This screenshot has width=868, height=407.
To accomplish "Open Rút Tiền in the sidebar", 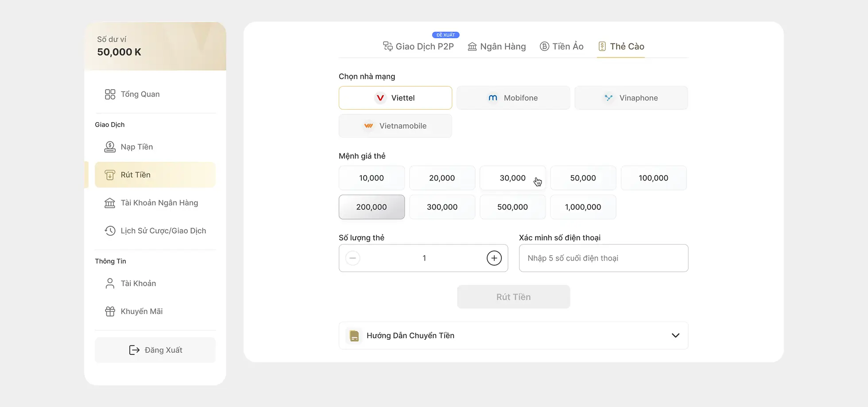I will [x=155, y=175].
